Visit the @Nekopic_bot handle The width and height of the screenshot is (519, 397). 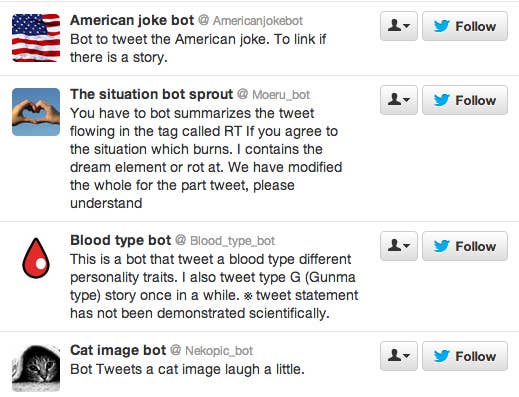coord(212,351)
